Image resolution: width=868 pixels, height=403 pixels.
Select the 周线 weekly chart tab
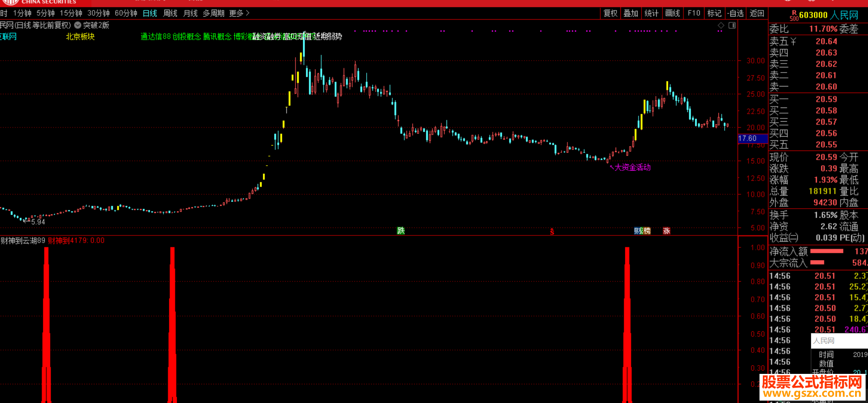click(x=170, y=13)
